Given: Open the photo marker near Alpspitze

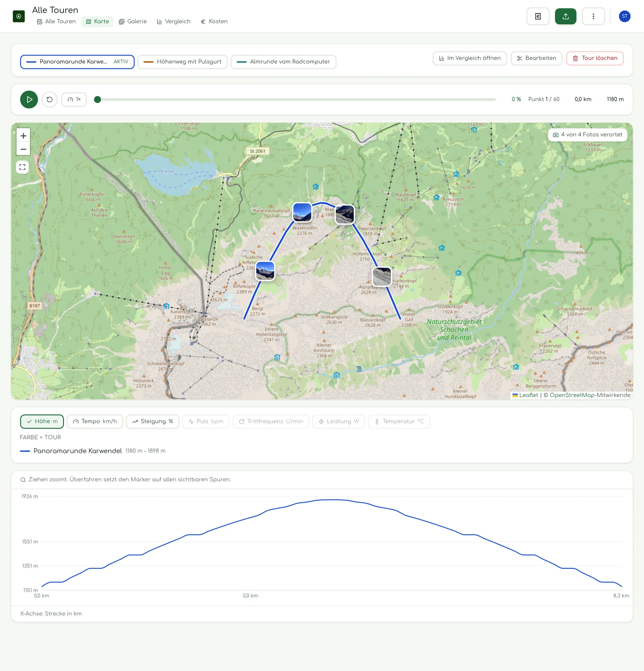Looking at the screenshot, I should click(382, 277).
